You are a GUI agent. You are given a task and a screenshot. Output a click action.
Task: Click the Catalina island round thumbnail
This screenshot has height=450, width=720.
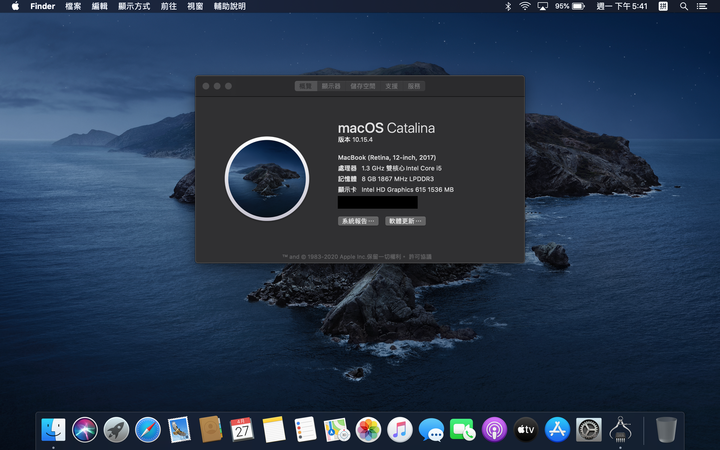tap(267, 179)
